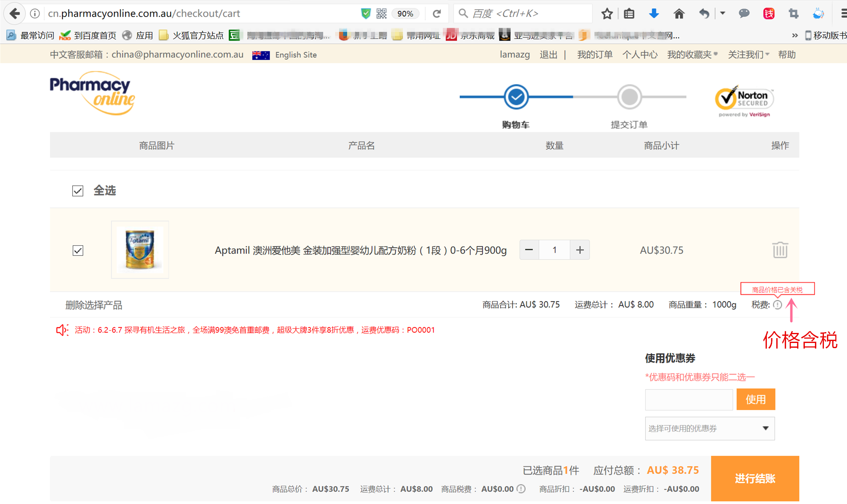The image size is (847, 504).
Task: Open the 最常访问 bookmark
Action: click(x=30, y=35)
